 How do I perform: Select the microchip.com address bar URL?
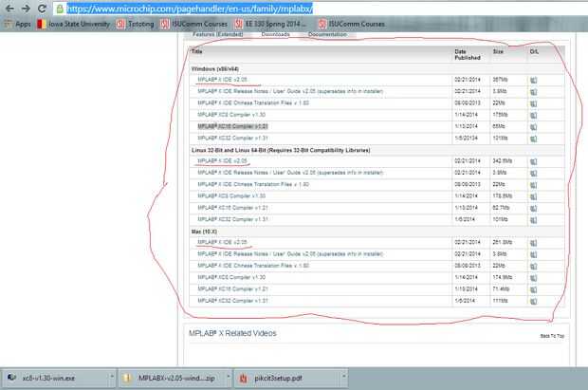pos(190,9)
